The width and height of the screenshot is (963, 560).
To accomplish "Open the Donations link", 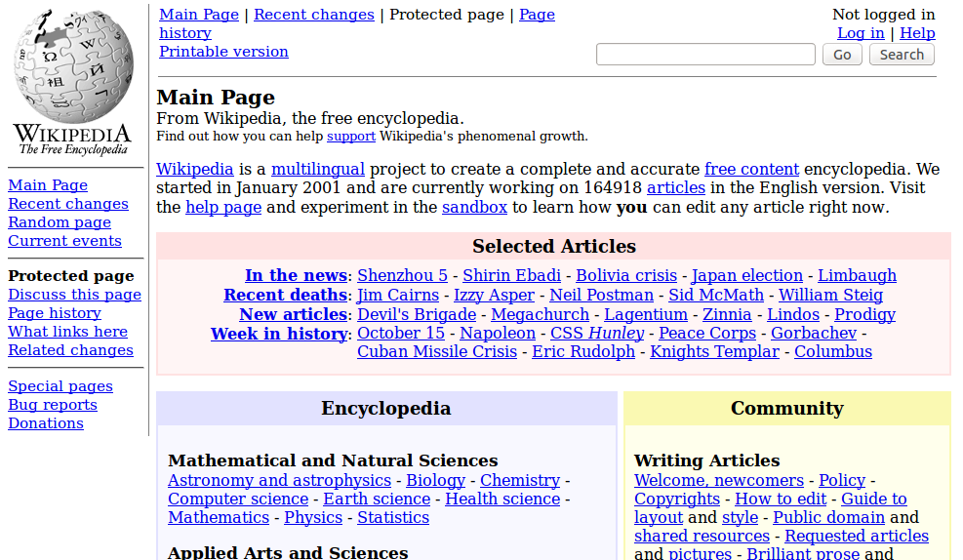I will click(x=46, y=423).
